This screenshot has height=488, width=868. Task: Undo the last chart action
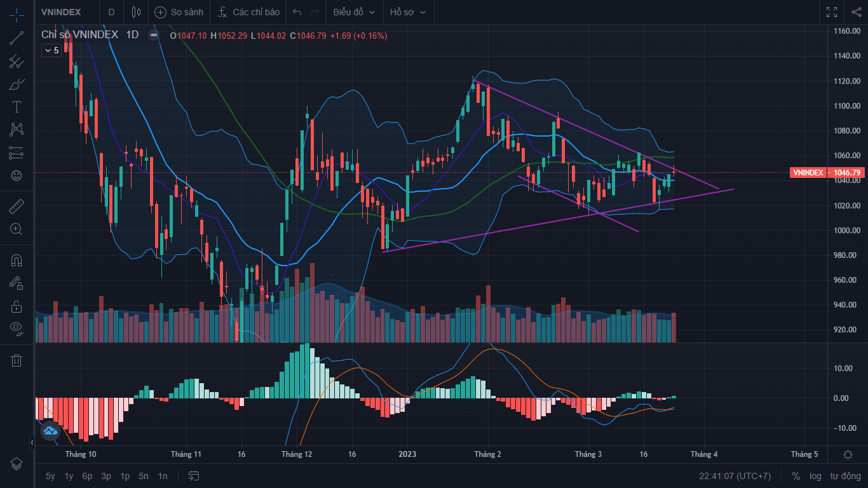297,12
